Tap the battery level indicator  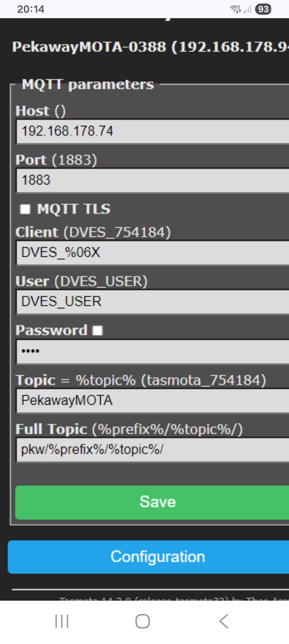[263, 9]
